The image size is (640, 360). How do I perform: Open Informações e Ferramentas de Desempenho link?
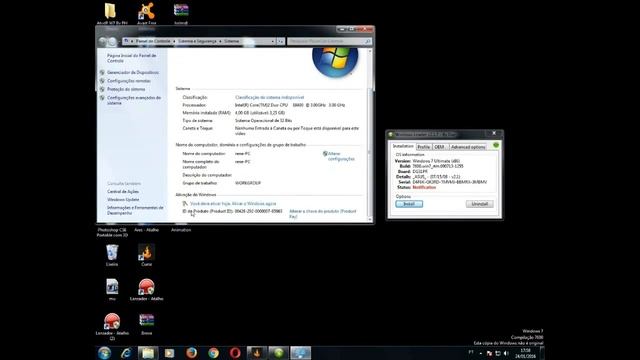135,210
